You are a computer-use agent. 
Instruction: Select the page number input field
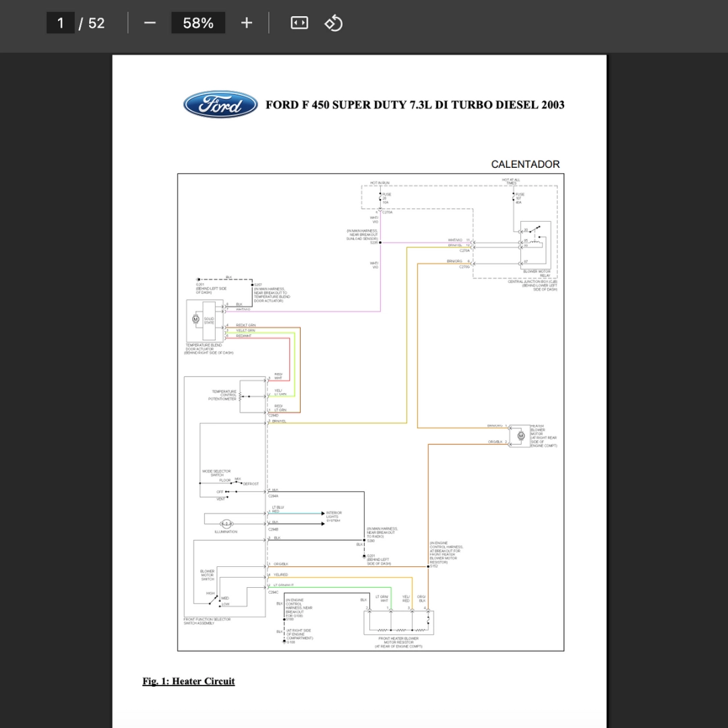pyautogui.click(x=61, y=23)
